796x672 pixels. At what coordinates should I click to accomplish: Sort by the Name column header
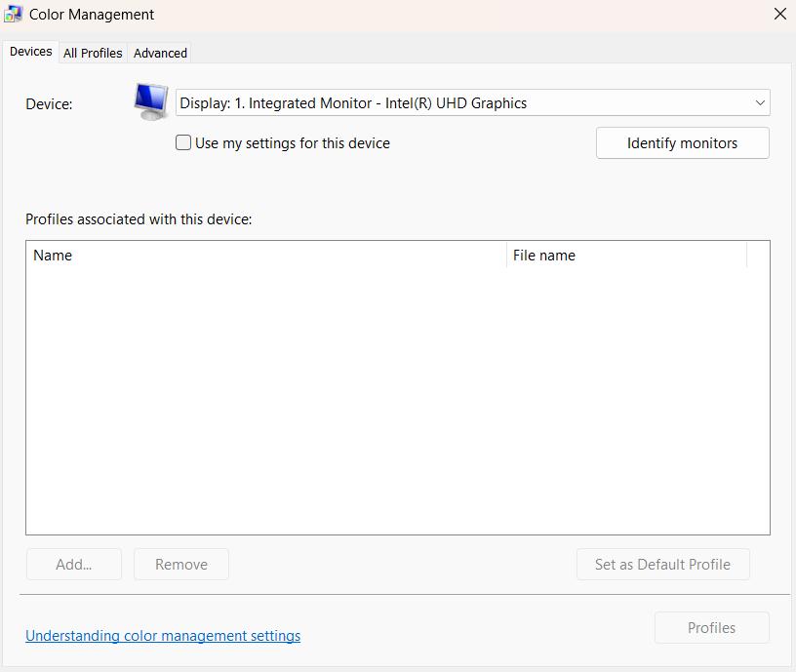pyautogui.click(x=263, y=256)
